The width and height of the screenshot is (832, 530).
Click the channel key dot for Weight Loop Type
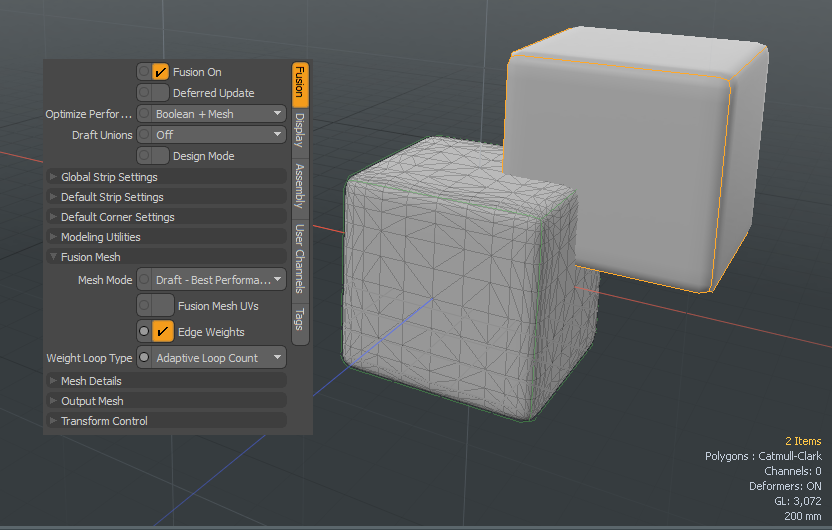coord(144,358)
